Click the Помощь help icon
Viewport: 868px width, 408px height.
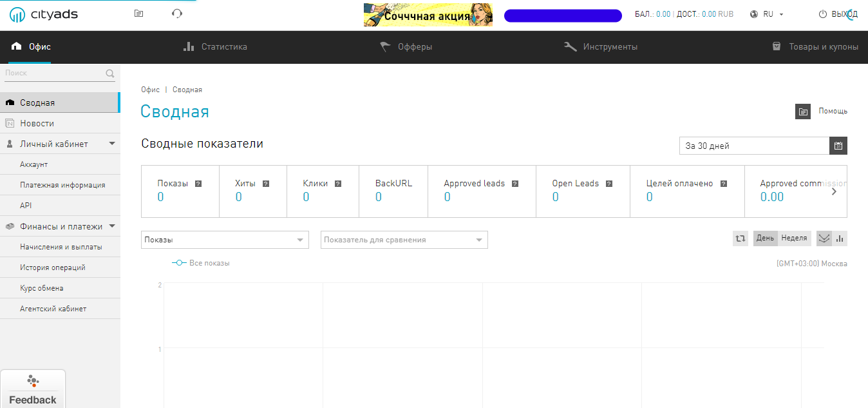click(x=803, y=112)
